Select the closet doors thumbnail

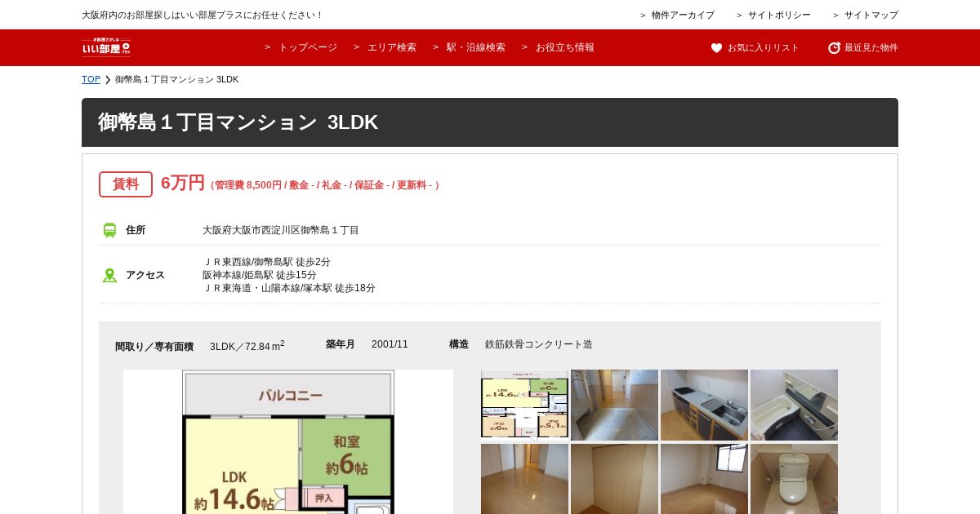pyautogui.click(x=614, y=479)
